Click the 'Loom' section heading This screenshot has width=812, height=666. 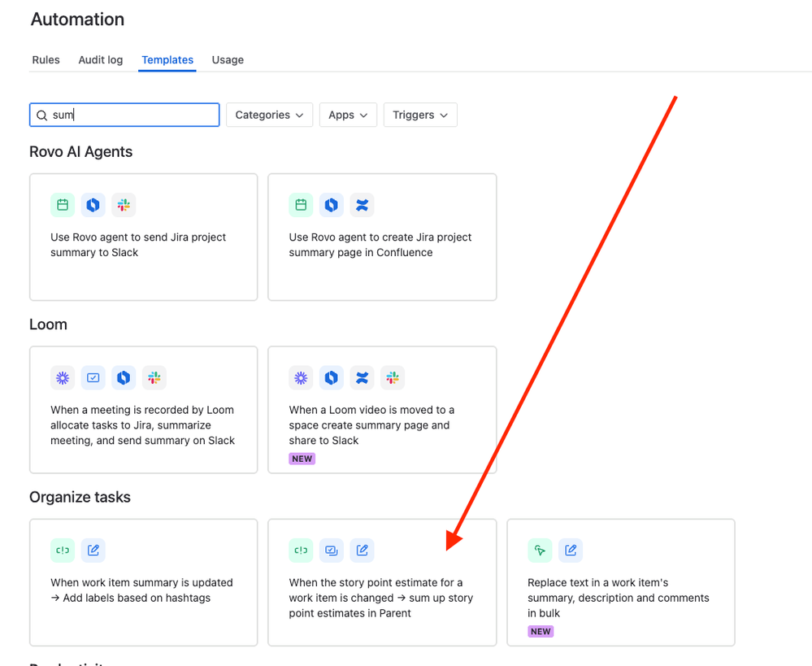(x=48, y=324)
